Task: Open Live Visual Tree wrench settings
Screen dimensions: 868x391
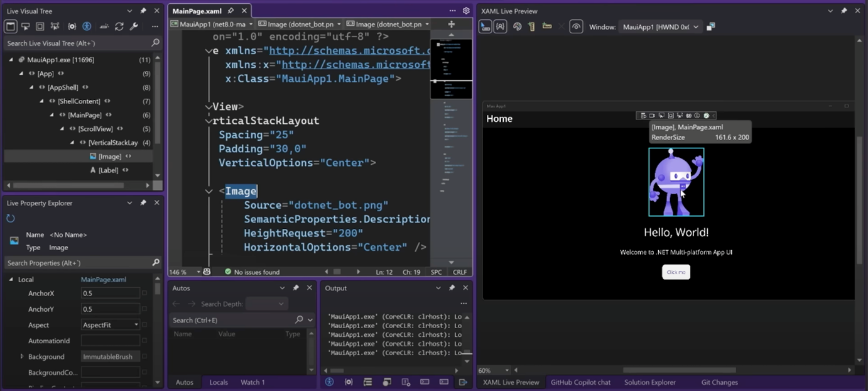Action: tap(134, 26)
